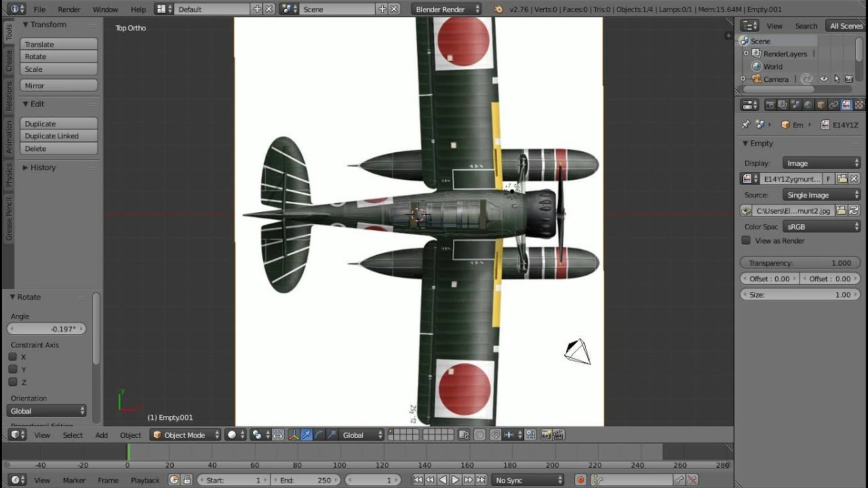Click the Translate button
Screen dimensions: 868x488
coord(59,44)
